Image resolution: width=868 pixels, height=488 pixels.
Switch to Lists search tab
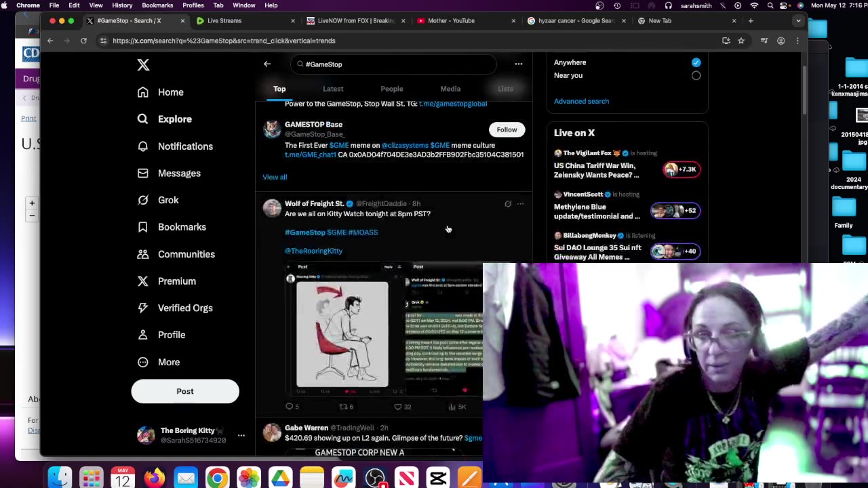505,89
